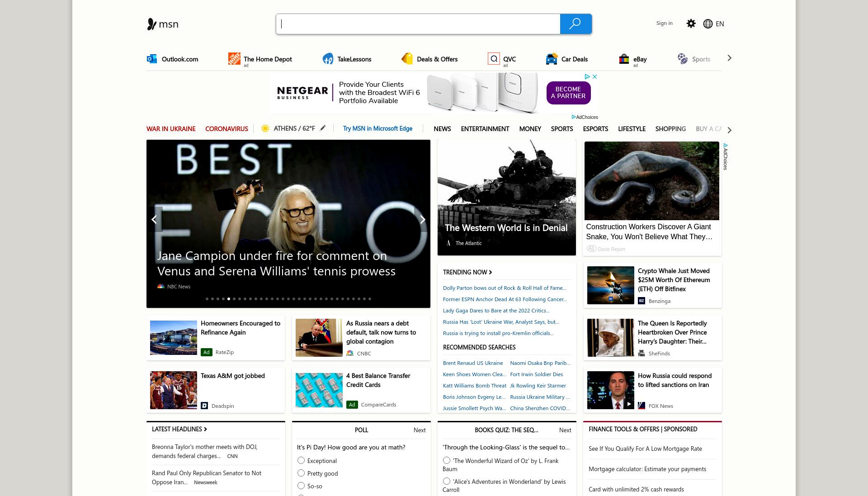Click Next in the POLL card
This screenshot has width=868, height=496.
point(420,430)
